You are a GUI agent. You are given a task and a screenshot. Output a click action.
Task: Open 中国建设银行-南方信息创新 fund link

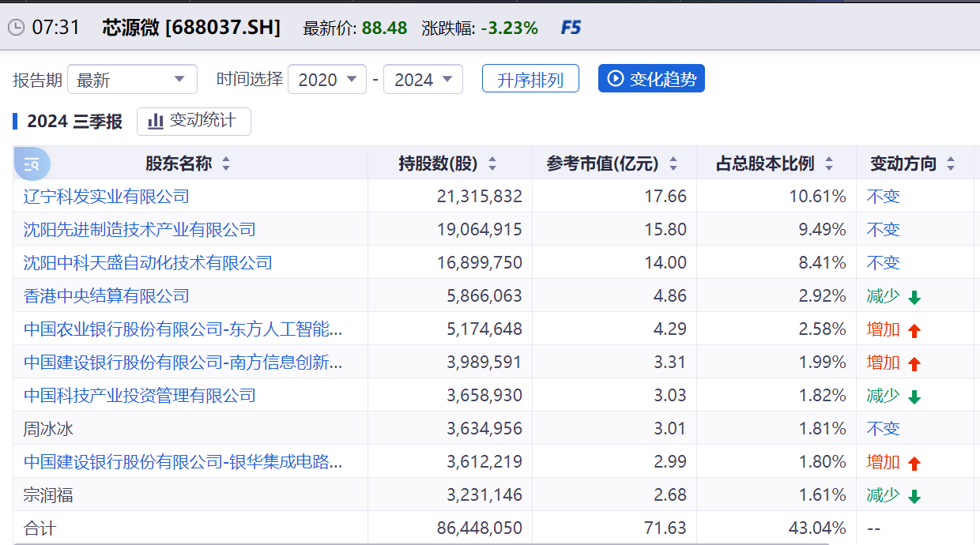point(183,362)
